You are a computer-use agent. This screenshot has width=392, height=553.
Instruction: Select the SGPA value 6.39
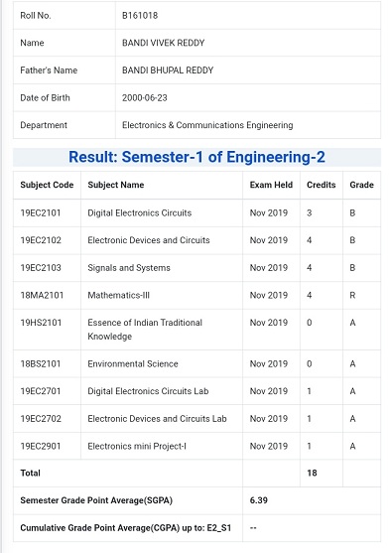[259, 500]
